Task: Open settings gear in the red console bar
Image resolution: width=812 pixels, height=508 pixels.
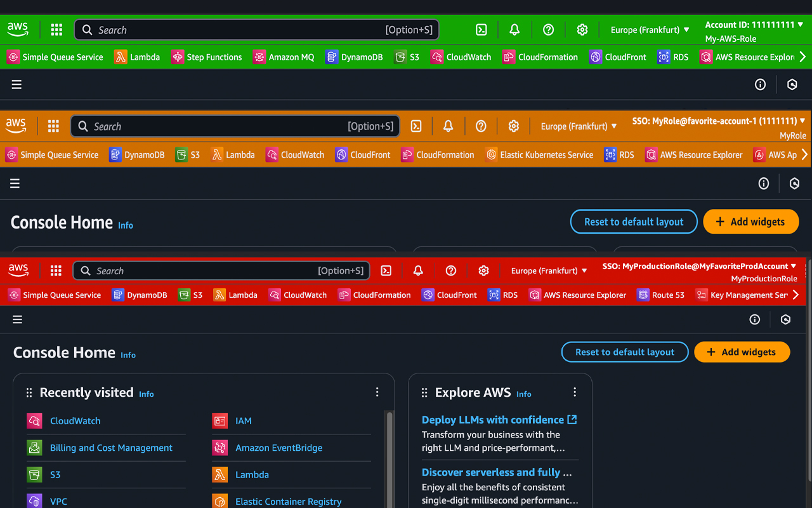Action: click(483, 271)
